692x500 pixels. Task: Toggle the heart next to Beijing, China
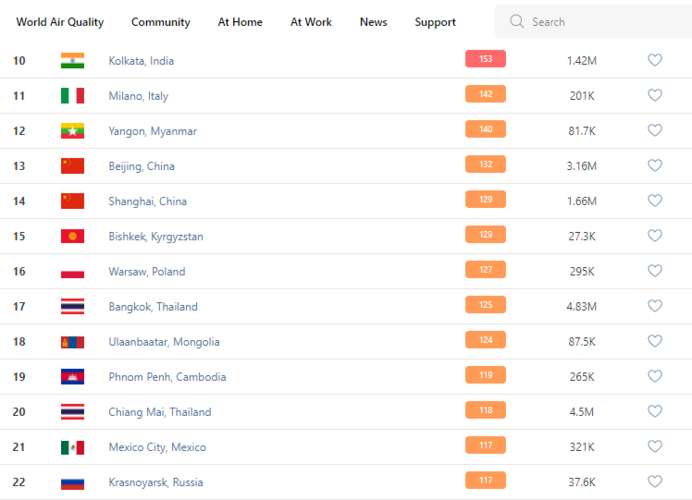655,165
